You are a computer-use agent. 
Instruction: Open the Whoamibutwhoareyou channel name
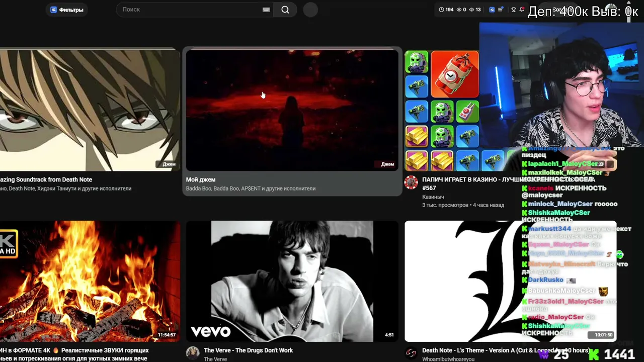click(x=448, y=359)
